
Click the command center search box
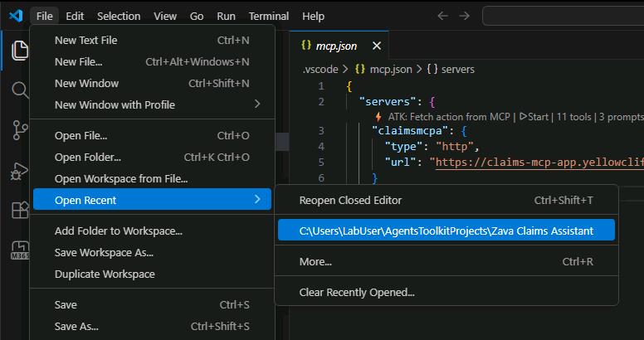click(x=563, y=16)
